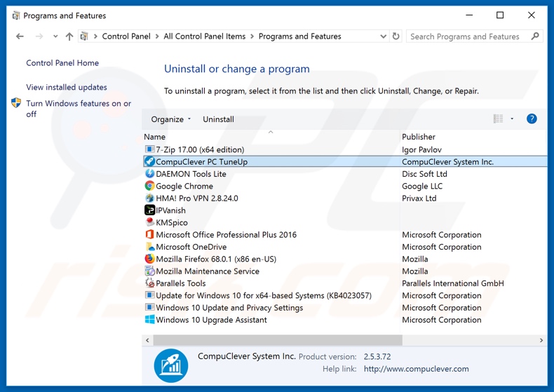Screen dimensions: 554x392
Task: Open Control Panel Home link
Action: (62, 63)
